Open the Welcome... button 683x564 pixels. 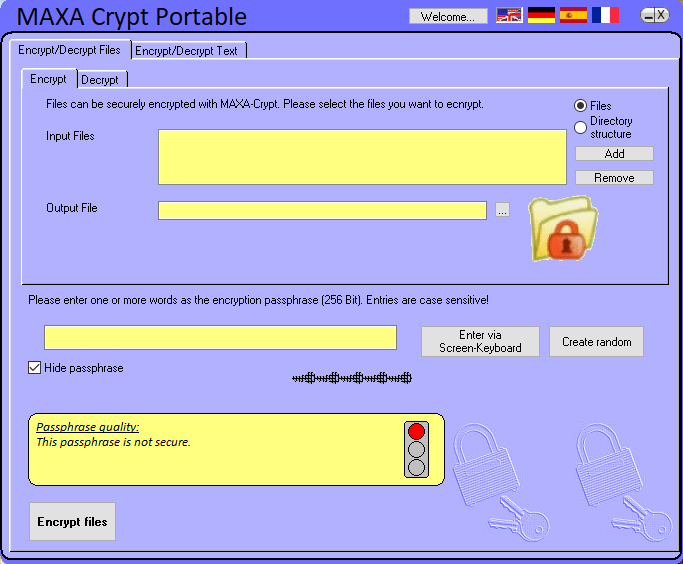448,17
